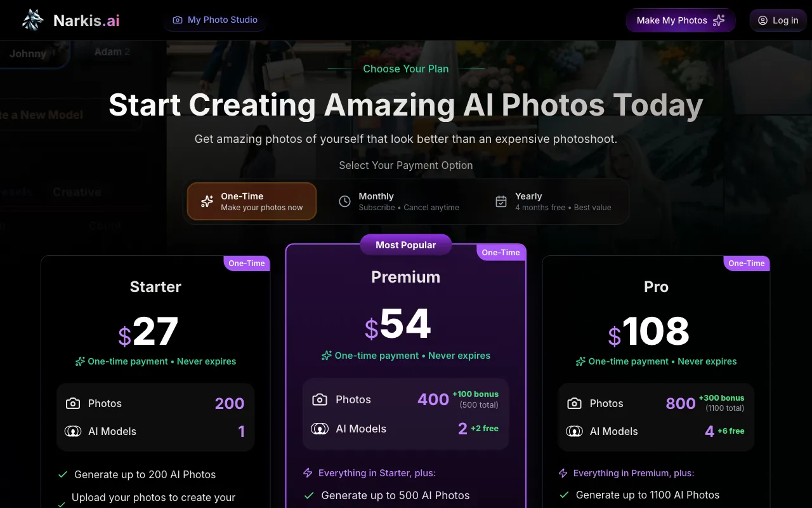Click the Starter plan title
The image size is (812, 508).
pyautogui.click(x=155, y=287)
